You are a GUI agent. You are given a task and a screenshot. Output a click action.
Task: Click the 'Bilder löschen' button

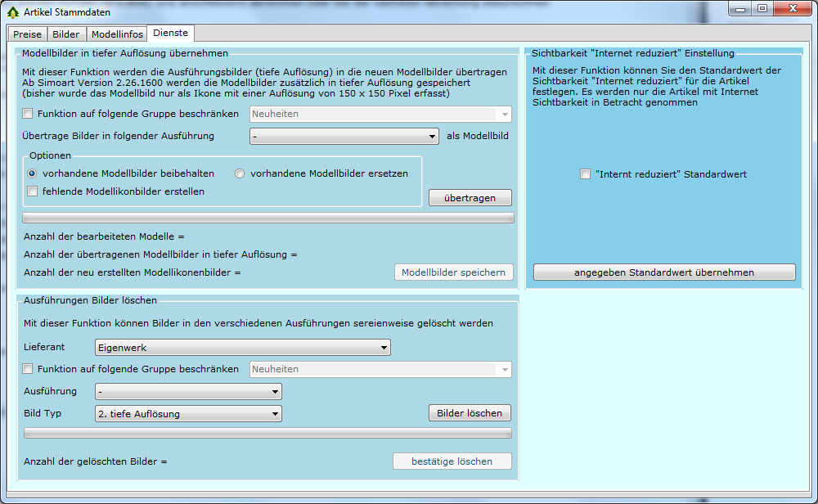coord(470,413)
